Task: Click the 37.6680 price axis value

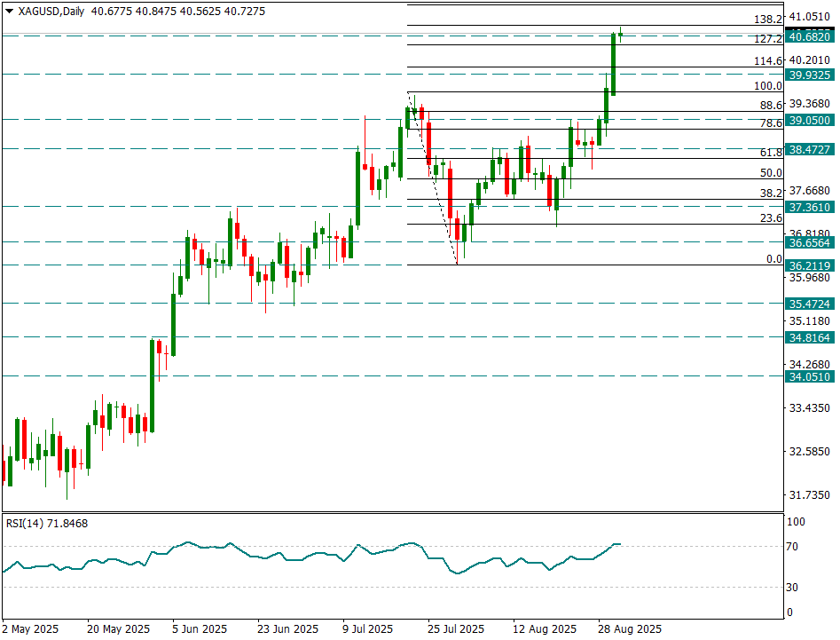Action: point(810,190)
